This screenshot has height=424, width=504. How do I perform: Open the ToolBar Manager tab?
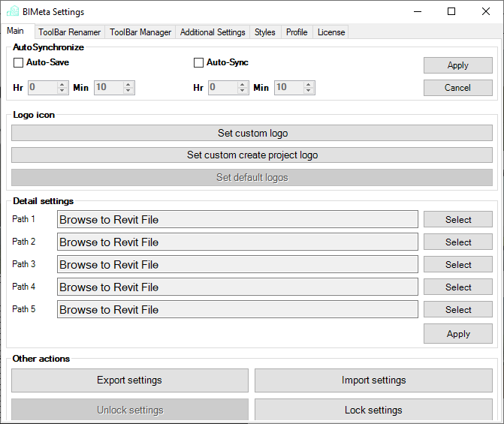140,32
